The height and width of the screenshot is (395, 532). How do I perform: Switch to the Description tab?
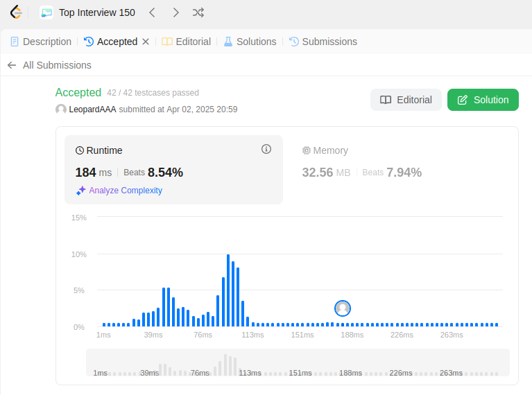coord(41,42)
